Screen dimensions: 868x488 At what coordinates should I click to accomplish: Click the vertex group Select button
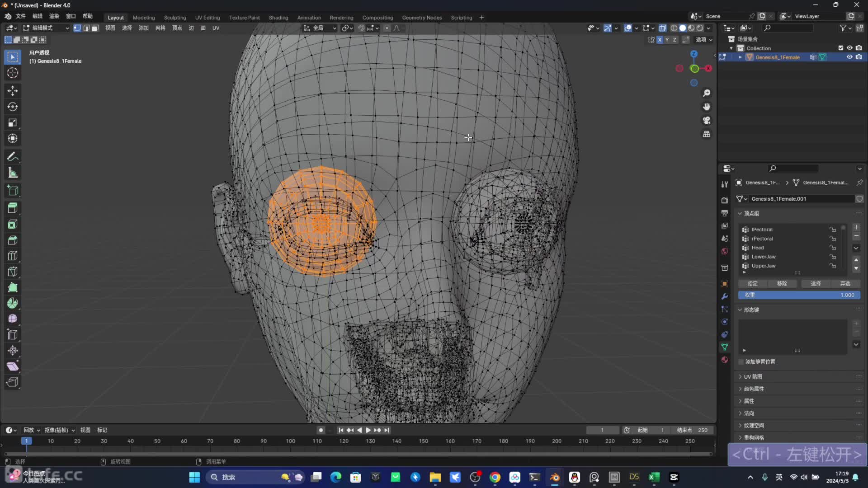[816, 284]
